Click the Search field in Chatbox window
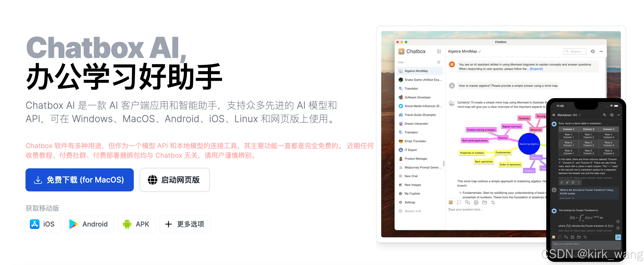Image resolution: width=644 pixels, height=265 pixels. coord(575,51)
